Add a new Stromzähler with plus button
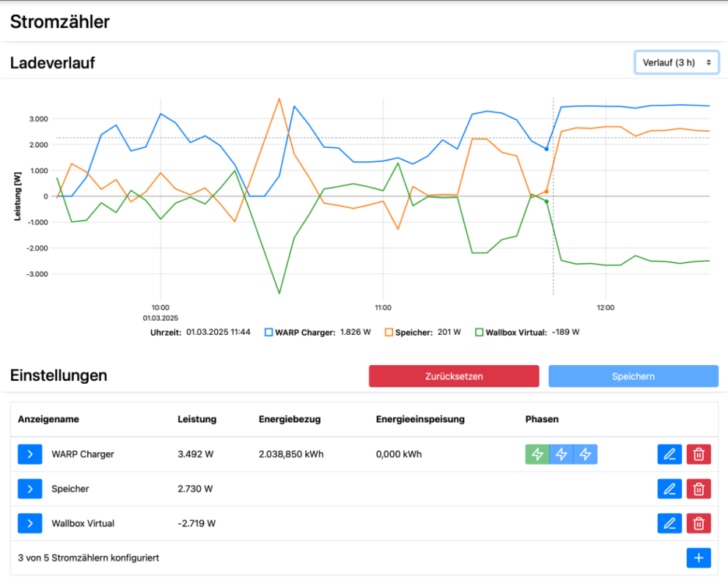Screen dimensions: 728x584 coord(698,558)
